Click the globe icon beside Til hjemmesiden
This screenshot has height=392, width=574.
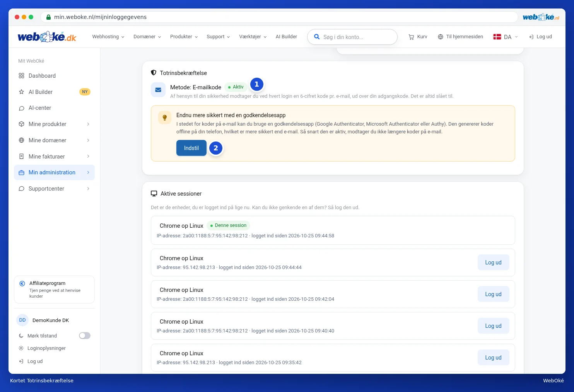click(x=440, y=37)
